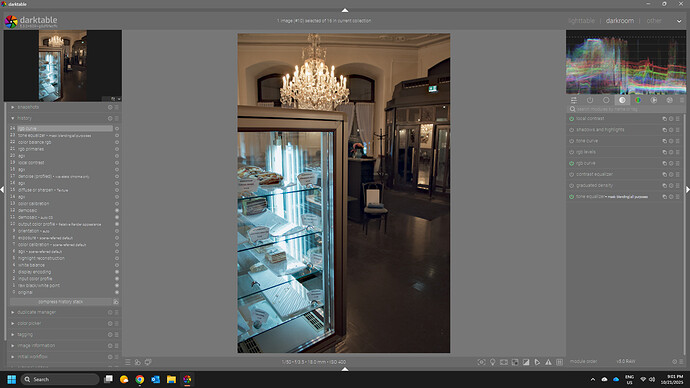Compress the history stack

point(61,302)
